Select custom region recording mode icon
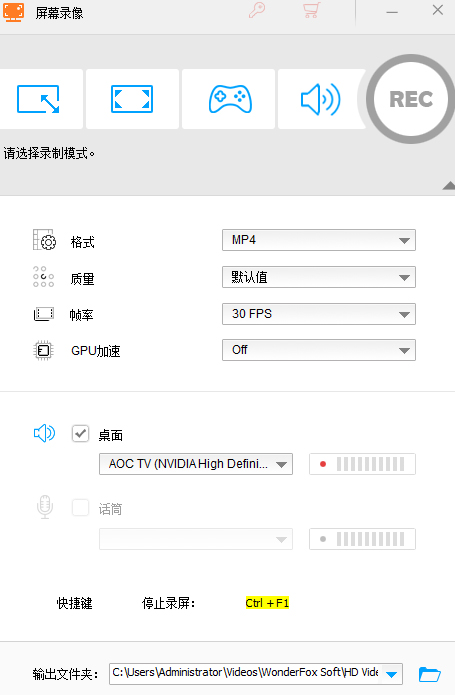This screenshot has width=455, height=695. point(39,99)
